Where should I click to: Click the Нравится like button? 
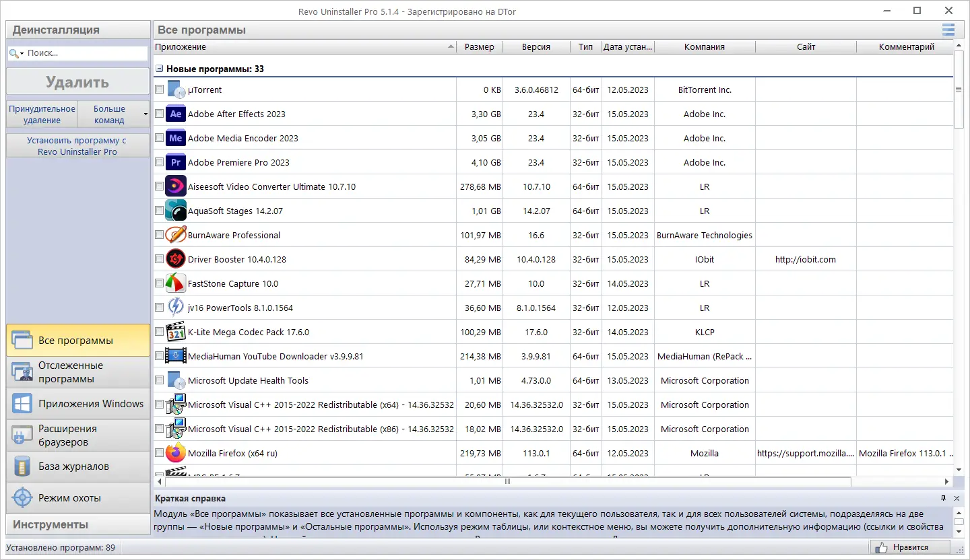tap(909, 547)
